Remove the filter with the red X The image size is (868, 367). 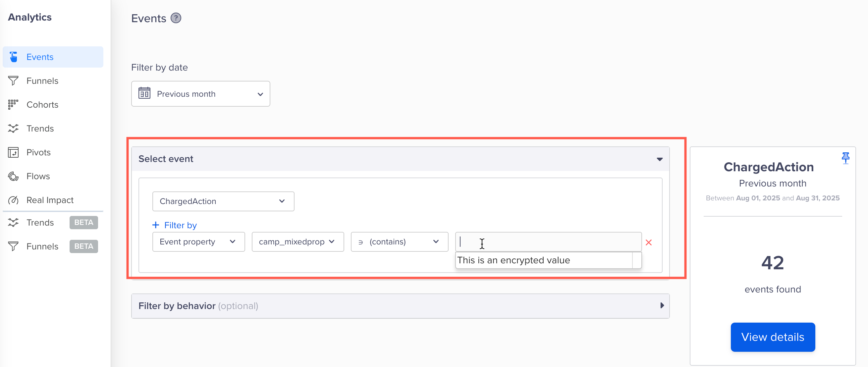[x=649, y=242]
